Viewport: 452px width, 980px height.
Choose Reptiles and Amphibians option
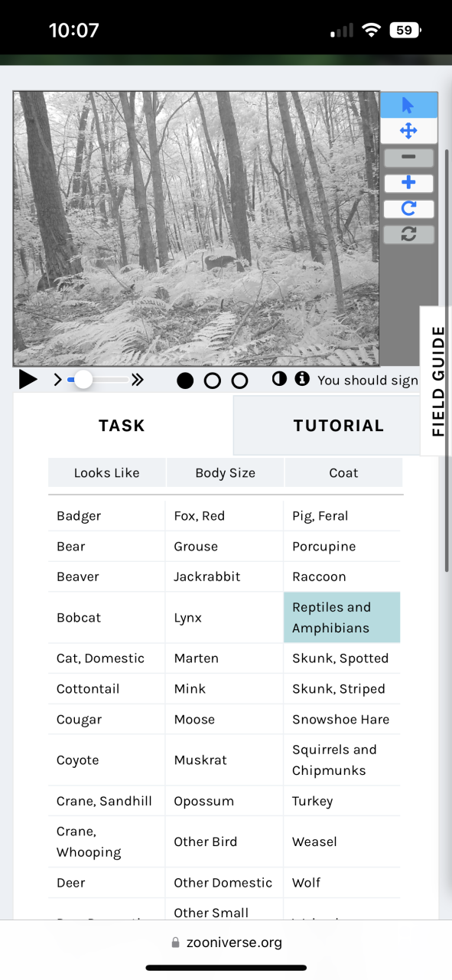point(342,617)
